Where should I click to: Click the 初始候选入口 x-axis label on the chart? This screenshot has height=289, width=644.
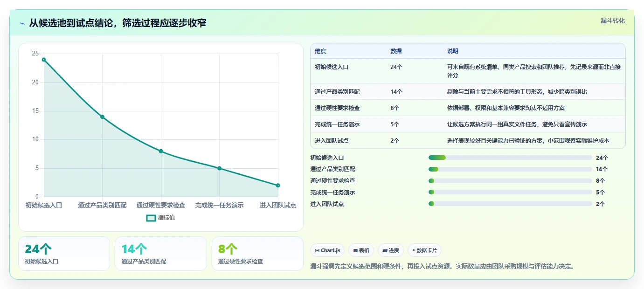tap(44, 205)
